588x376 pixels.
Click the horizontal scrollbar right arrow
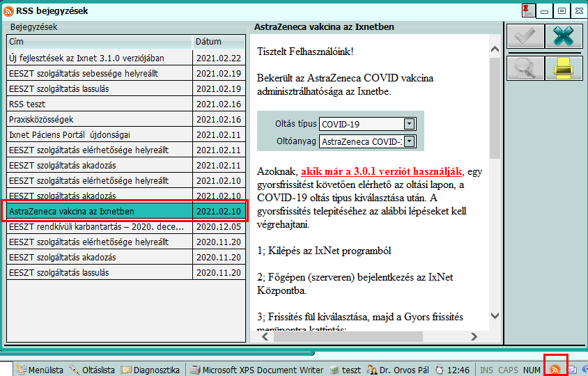click(474, 336)
